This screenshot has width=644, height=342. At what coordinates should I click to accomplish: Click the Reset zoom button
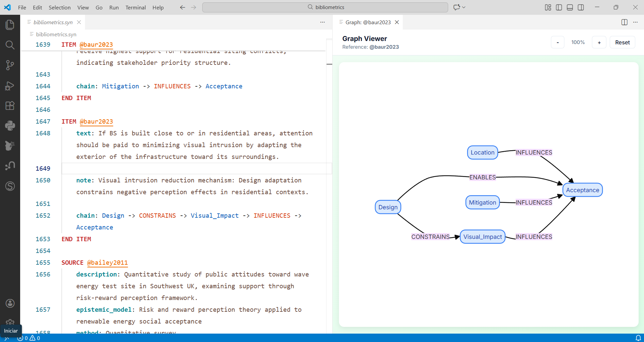click(x=622, y=42)
